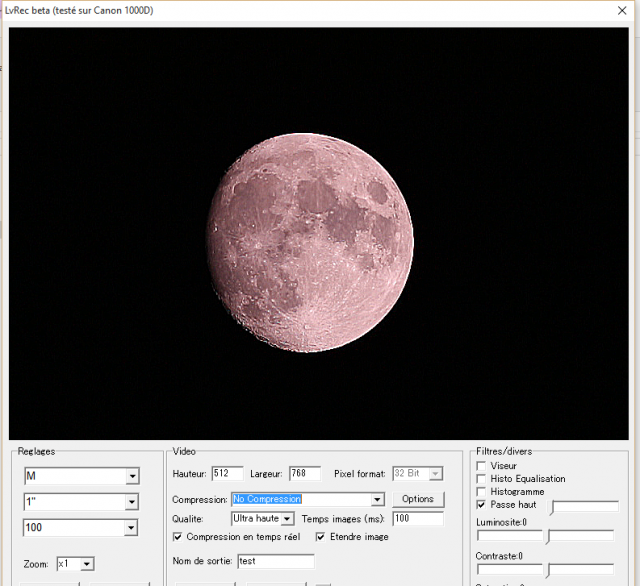Open the shooting mode dropdown showing M
The width and height of the screenshot is (640, 586).
click(132, 476)
